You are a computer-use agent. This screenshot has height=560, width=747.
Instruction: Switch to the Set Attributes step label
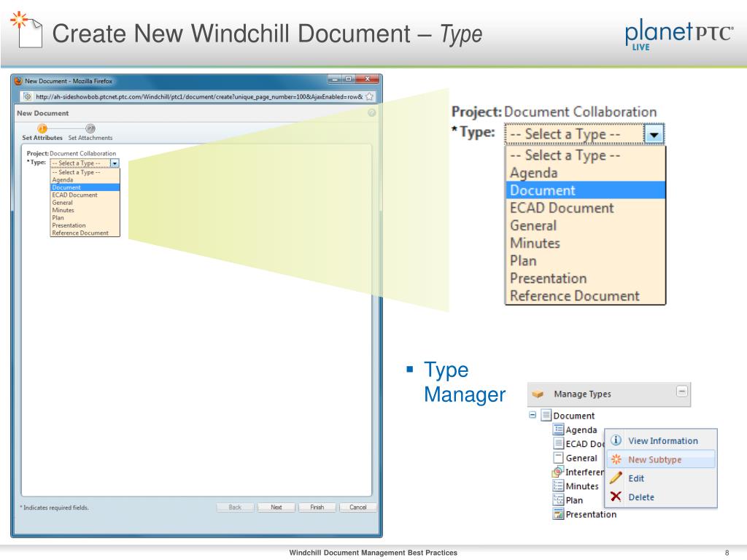coord(42,138)
